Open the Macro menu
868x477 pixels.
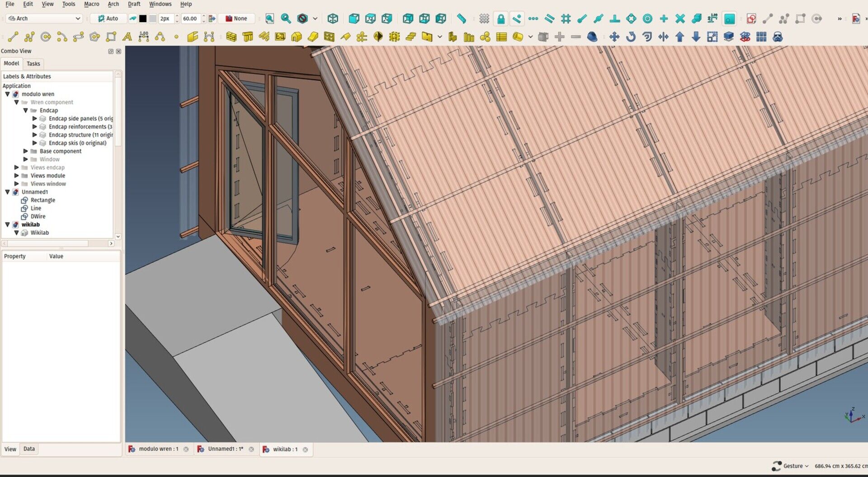(91, 4)
